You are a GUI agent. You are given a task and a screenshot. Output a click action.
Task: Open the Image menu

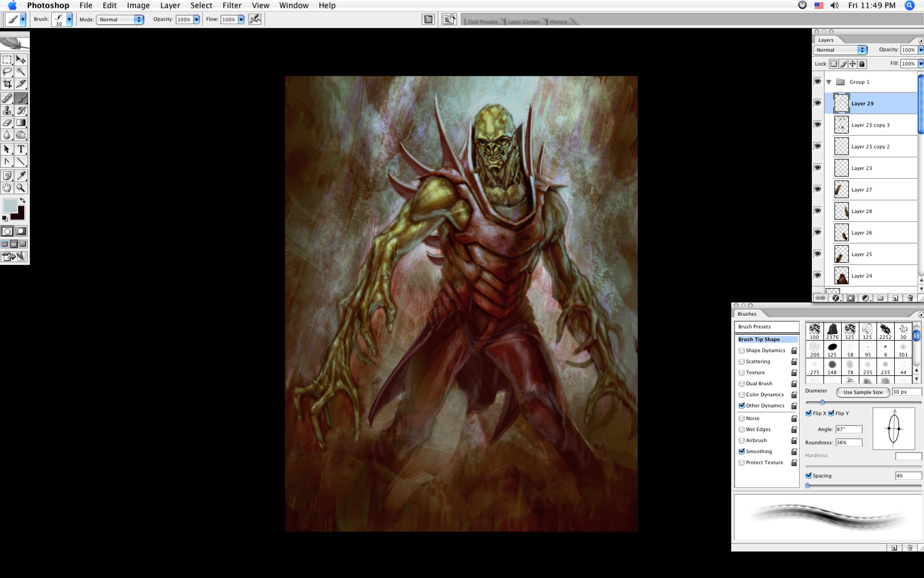[138, 6]
